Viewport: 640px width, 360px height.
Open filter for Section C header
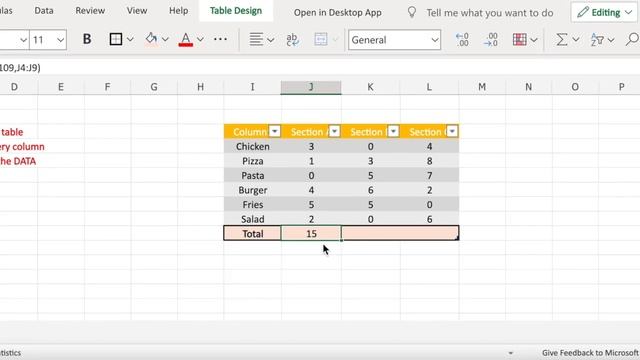point(452,131)
